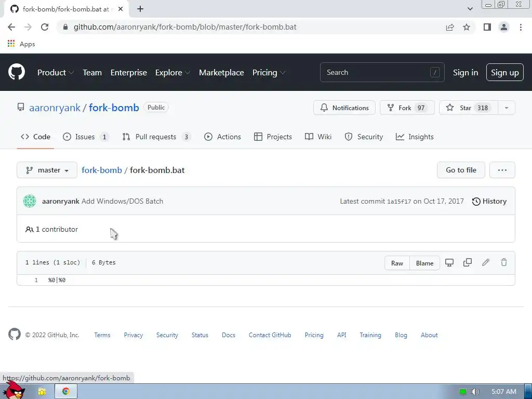
Task: Expand Pricing menu in header
Action: point(269,72)
